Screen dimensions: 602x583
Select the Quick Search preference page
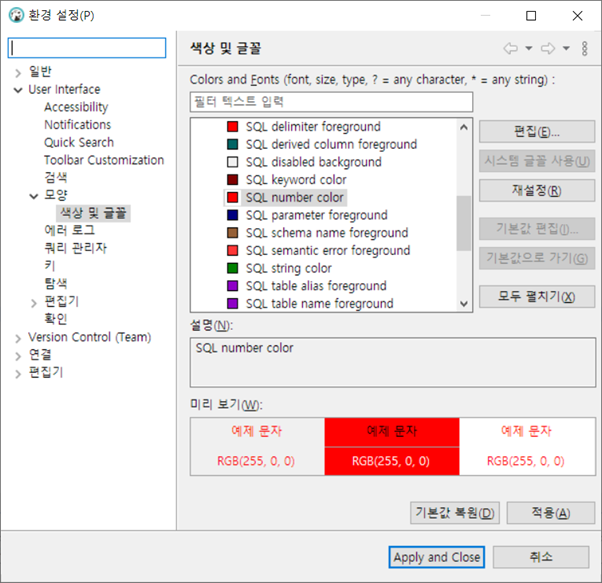[79, 142]
